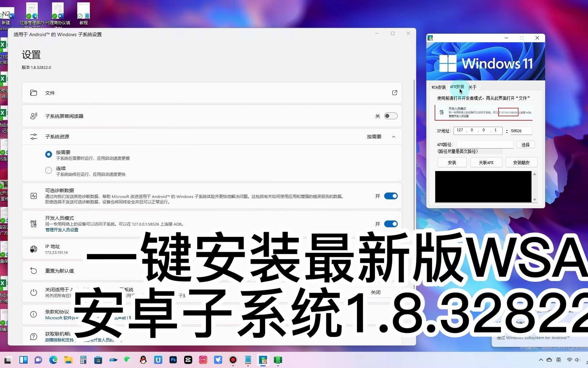
Task: Click the IP地址 field showing 127.0.0.1
Action: tap(478, 131)
